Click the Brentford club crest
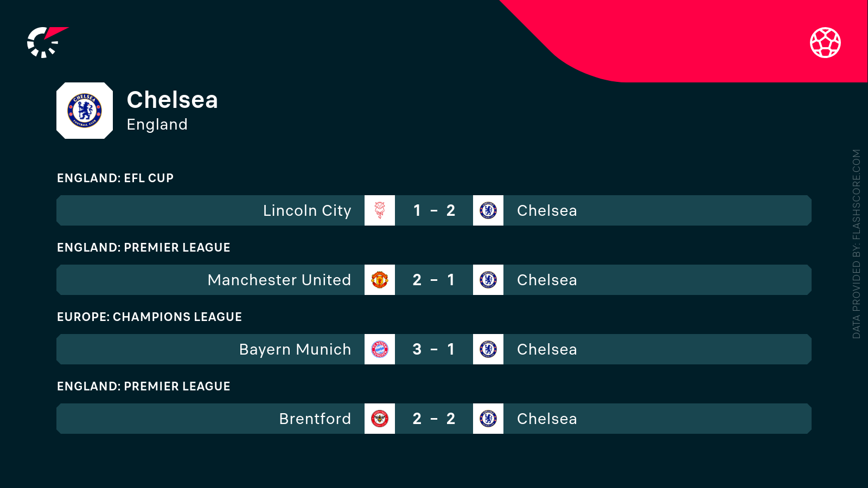This screenshot has height=488, width=868. pos(380,419)
